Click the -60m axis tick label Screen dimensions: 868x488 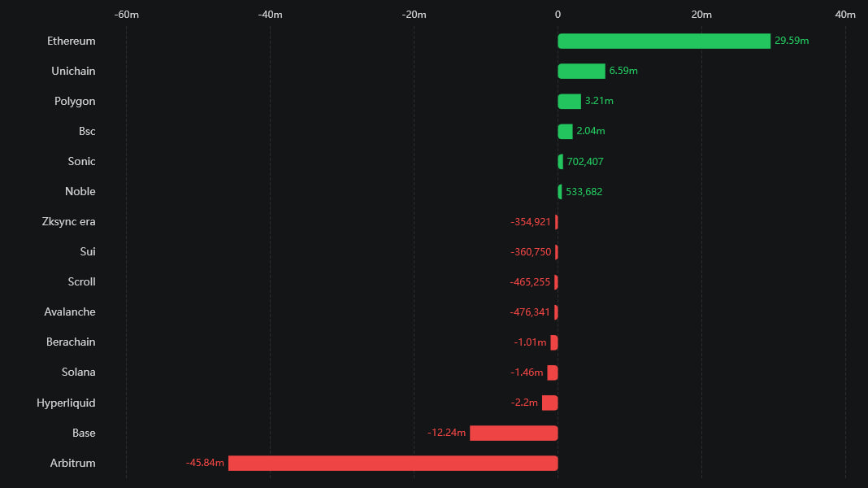click(126, 15)
